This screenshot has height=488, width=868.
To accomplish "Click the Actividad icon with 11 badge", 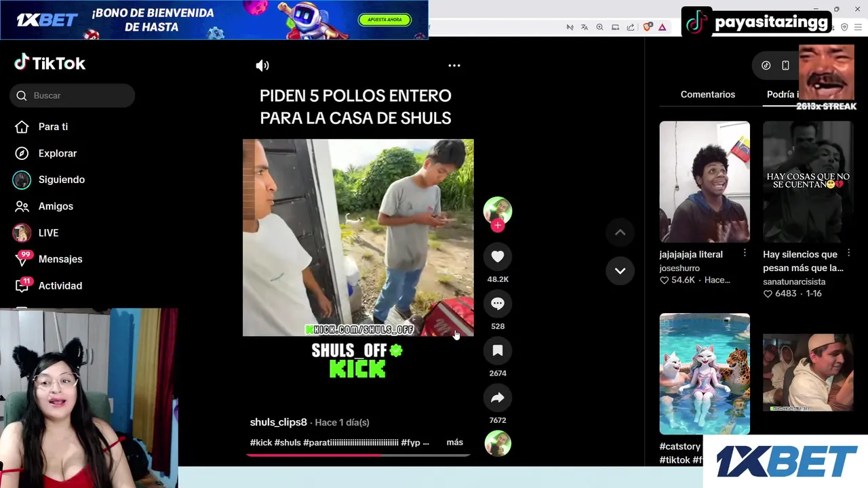I will pyautogui.click(x=22, y=285).
